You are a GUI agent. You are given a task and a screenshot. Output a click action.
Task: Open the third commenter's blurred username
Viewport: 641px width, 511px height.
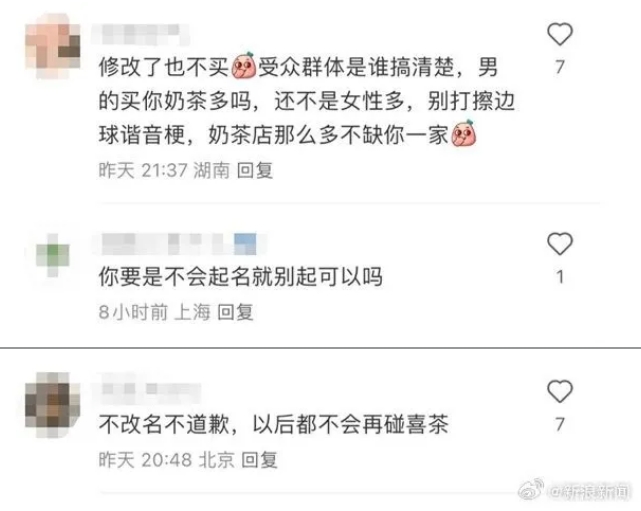coord(149,390)
